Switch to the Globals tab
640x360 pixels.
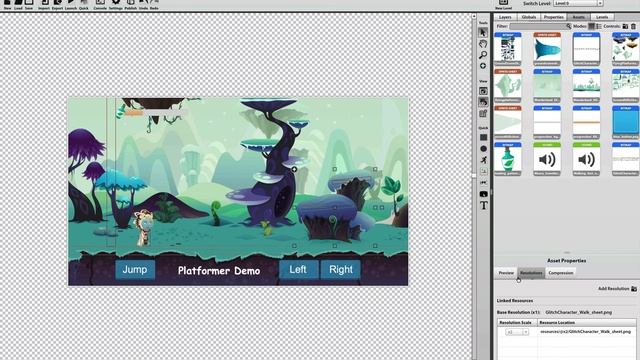point(529,17)
